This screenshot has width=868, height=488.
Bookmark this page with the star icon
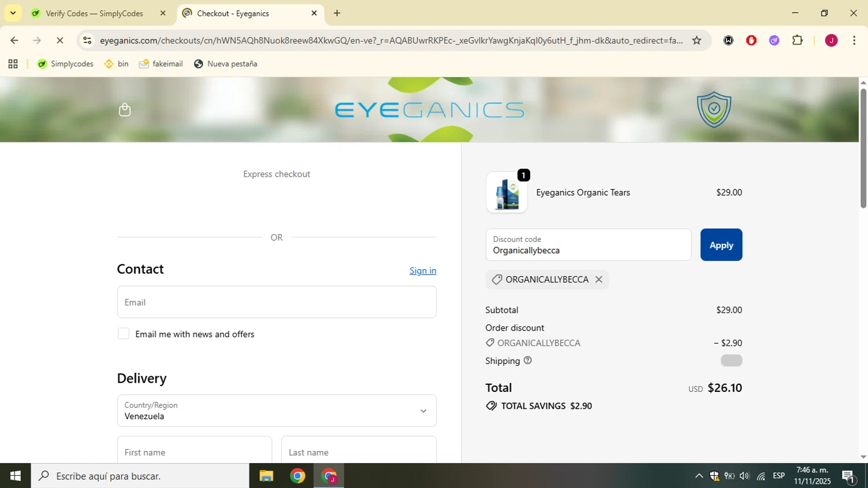(x=697, y=41)
